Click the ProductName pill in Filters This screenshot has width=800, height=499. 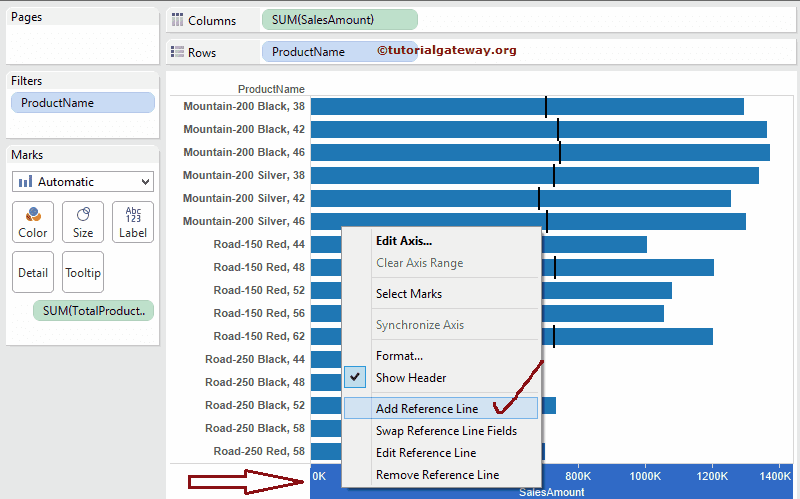(83, 103)
